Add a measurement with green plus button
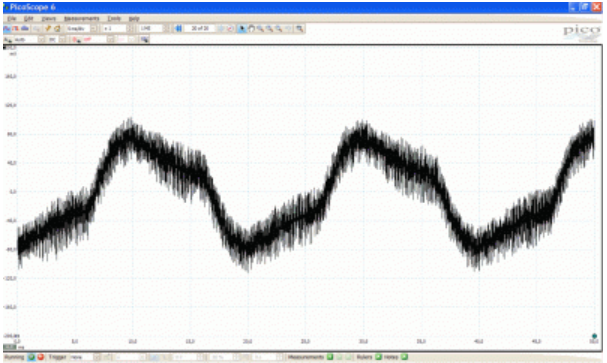 tap(330, 357)
